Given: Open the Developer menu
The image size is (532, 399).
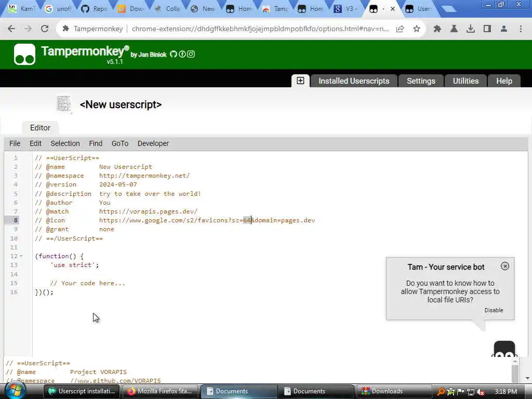Looking at the screenshot, I should (x=153, y=143).
